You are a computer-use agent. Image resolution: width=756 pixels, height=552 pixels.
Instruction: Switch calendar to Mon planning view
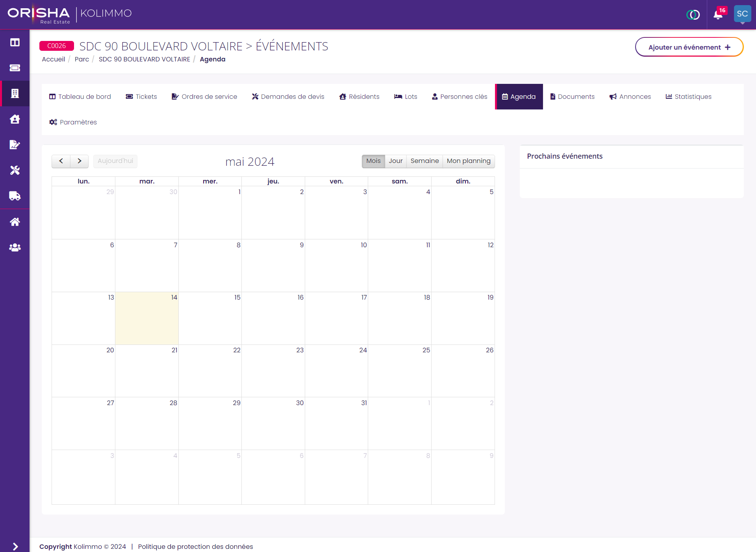click(469, 161)
